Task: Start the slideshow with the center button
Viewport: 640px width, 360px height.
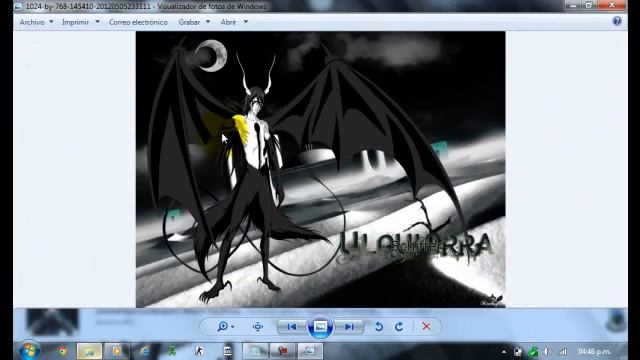Action: [320, 327]
